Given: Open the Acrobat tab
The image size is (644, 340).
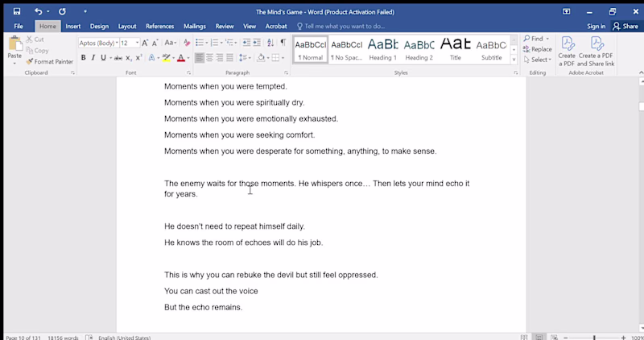Looking at the screenshot, I should click(276, 26).
